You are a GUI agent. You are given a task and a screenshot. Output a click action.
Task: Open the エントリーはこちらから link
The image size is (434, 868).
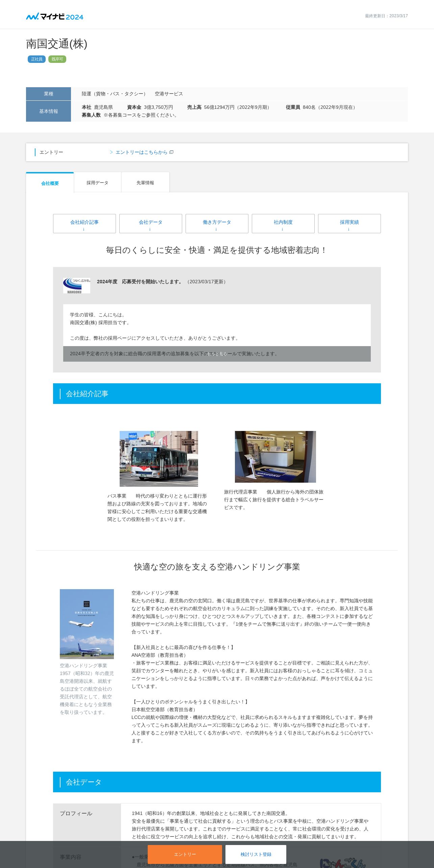tap(141, 152)
